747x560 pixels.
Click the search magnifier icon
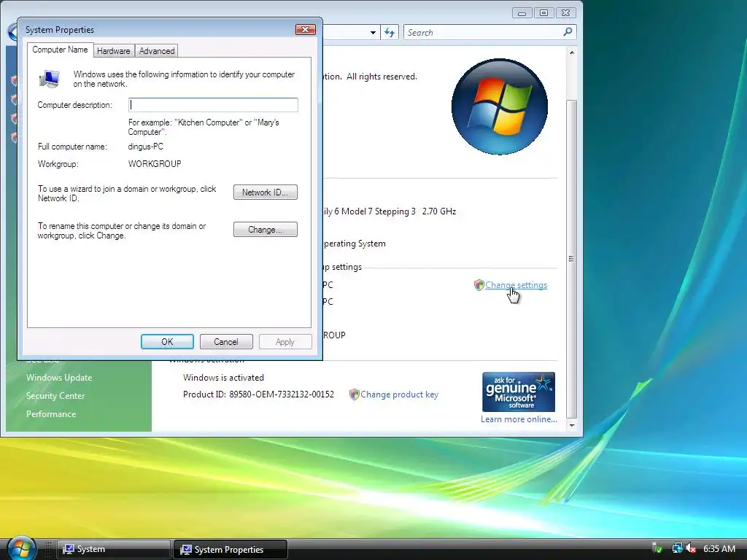pos(568,32)
